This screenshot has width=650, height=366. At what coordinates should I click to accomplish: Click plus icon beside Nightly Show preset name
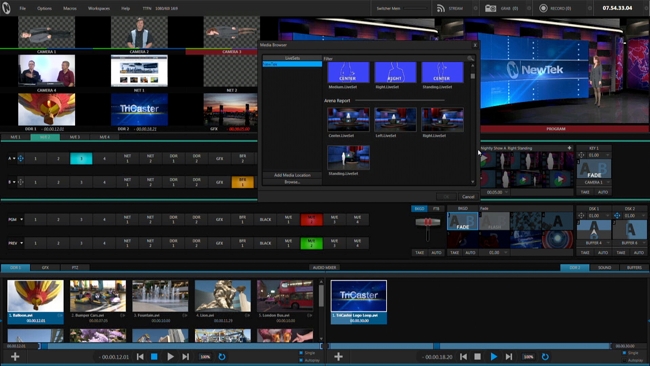click(x=569, y=148)
